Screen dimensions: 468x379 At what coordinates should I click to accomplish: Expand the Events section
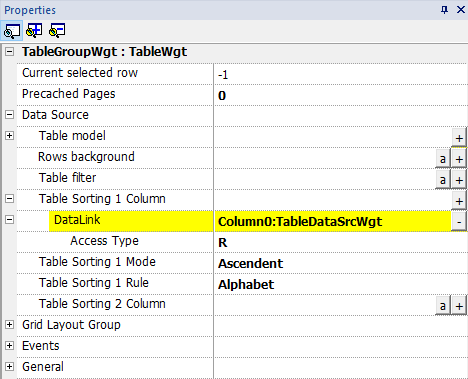coord(9,346)
